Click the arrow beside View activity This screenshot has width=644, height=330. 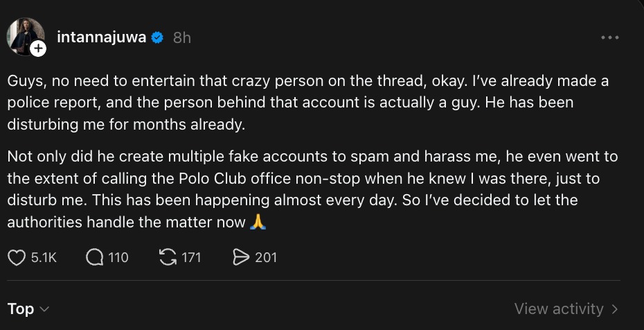[x=615, y=309]
